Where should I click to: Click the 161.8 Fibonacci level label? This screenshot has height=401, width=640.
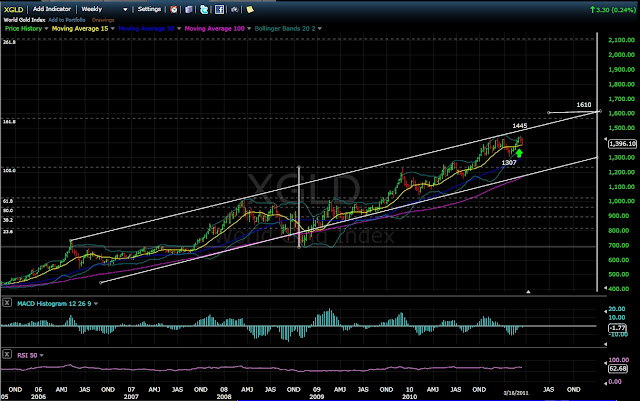(9, 122)
